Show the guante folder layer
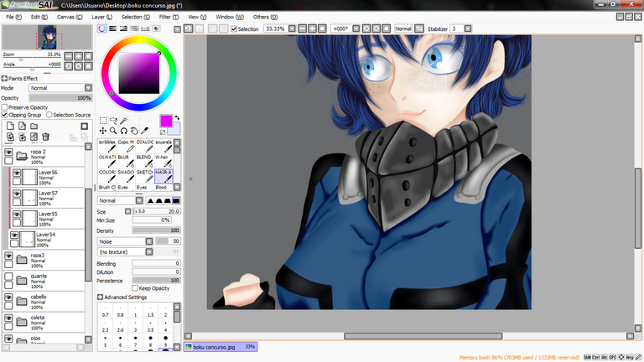 [8, 277]
